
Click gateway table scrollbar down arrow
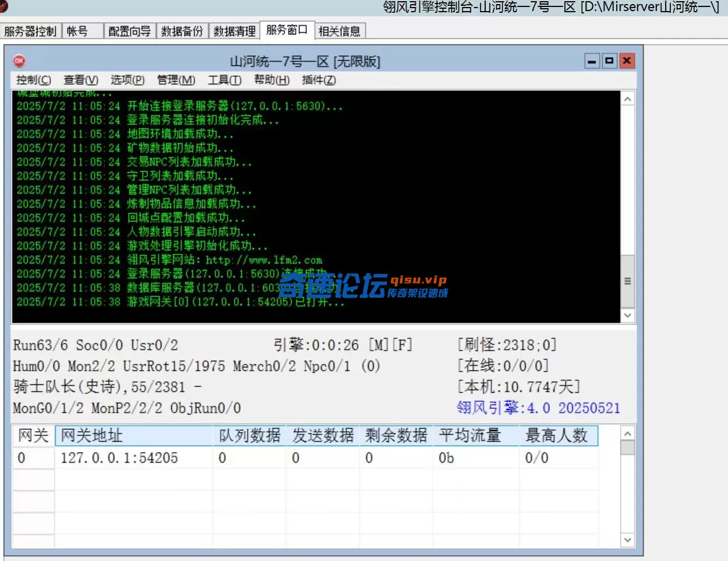(627, 540)
